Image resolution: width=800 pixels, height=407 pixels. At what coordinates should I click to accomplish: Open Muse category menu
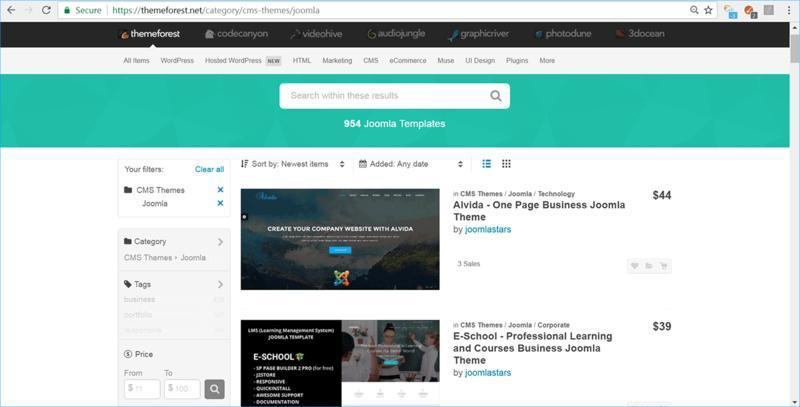pos(445,60)
